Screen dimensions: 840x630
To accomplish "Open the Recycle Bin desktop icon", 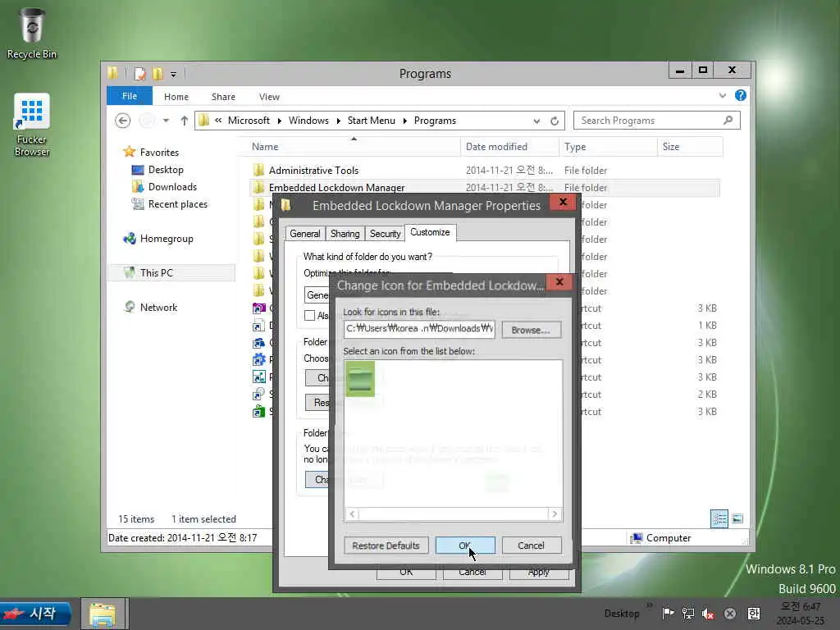I will coord(32,33).
